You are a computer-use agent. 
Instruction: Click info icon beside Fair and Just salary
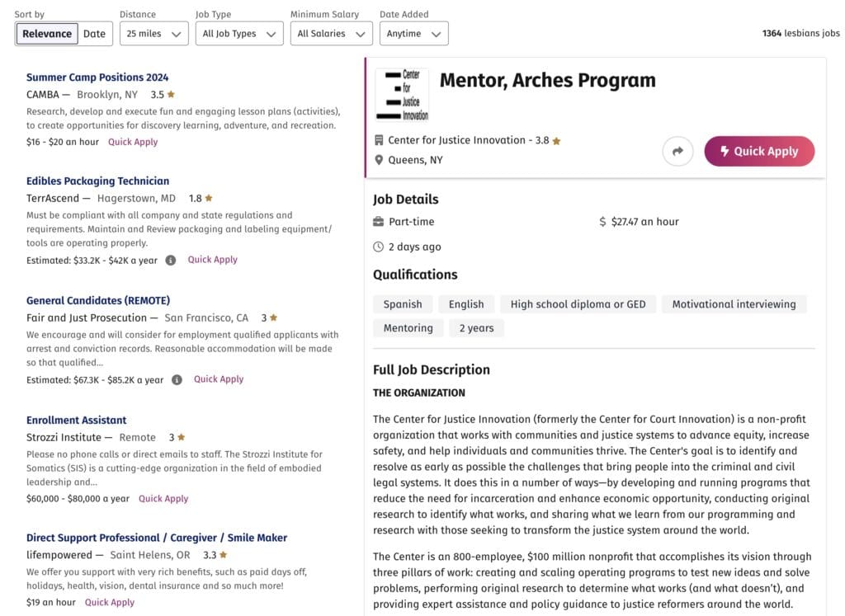pos(177,380)
